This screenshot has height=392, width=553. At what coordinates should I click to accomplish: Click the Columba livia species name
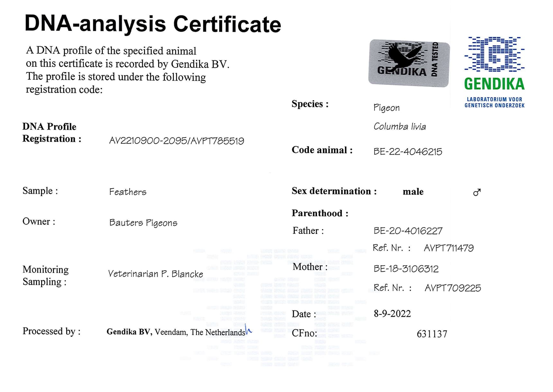coord(400,127)
